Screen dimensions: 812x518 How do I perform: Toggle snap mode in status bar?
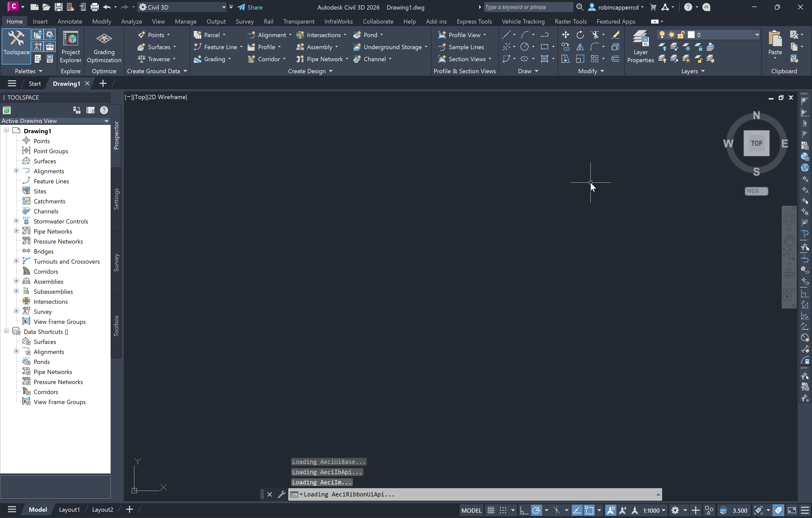point(503,510)
